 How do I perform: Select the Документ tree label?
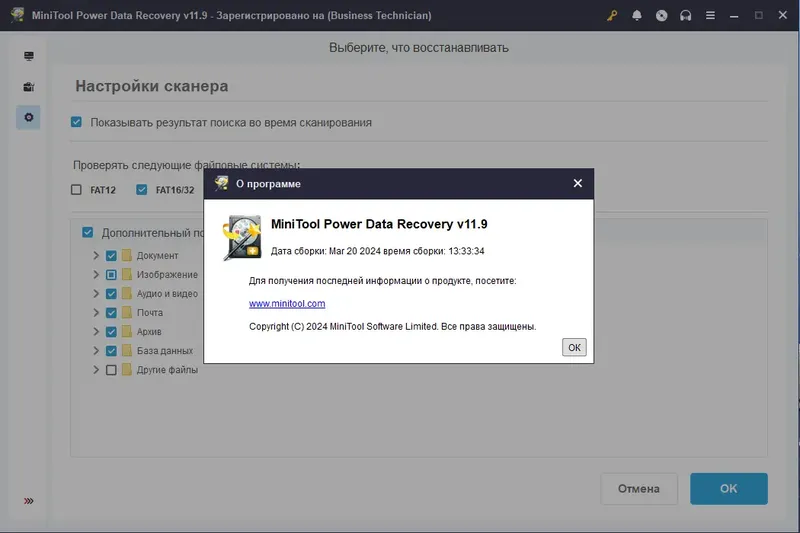157,256
